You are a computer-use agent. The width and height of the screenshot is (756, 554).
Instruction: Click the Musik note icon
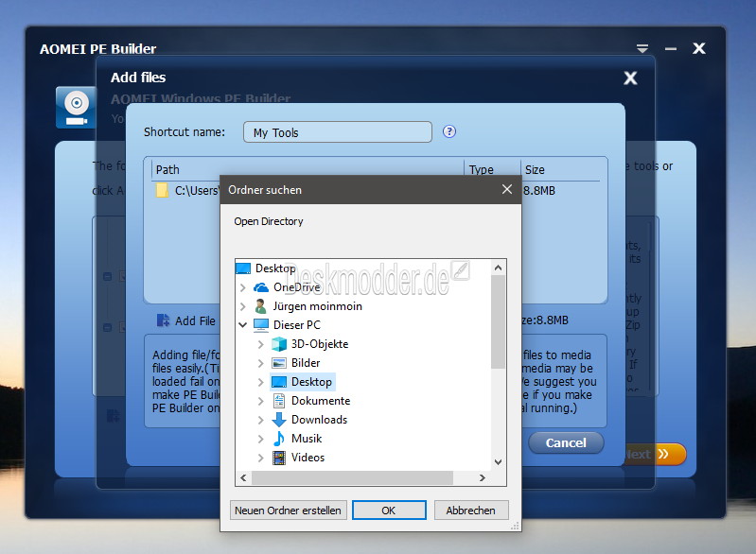279,439
